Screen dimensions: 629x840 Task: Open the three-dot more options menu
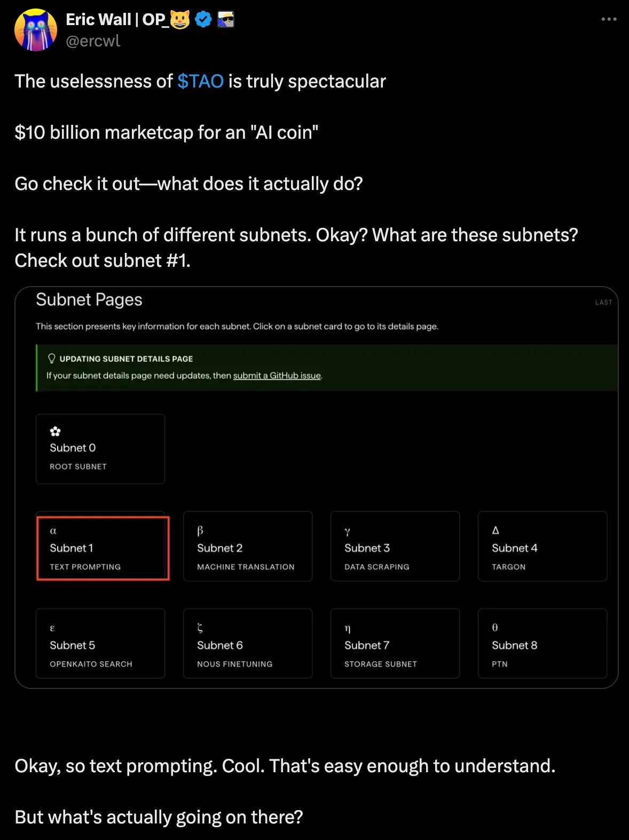609,19
